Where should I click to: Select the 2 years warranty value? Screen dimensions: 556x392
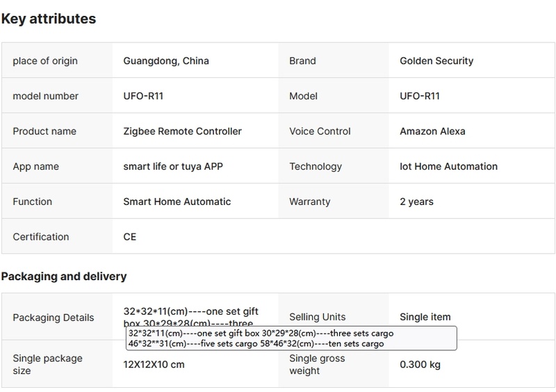pyautogui.click(x=416, y=202)
